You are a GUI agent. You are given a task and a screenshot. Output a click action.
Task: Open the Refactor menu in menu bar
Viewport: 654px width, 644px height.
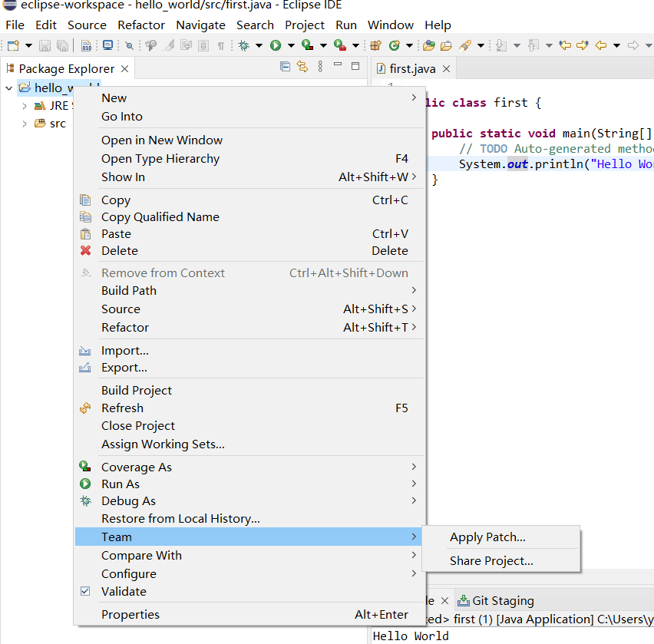(141, 25)
